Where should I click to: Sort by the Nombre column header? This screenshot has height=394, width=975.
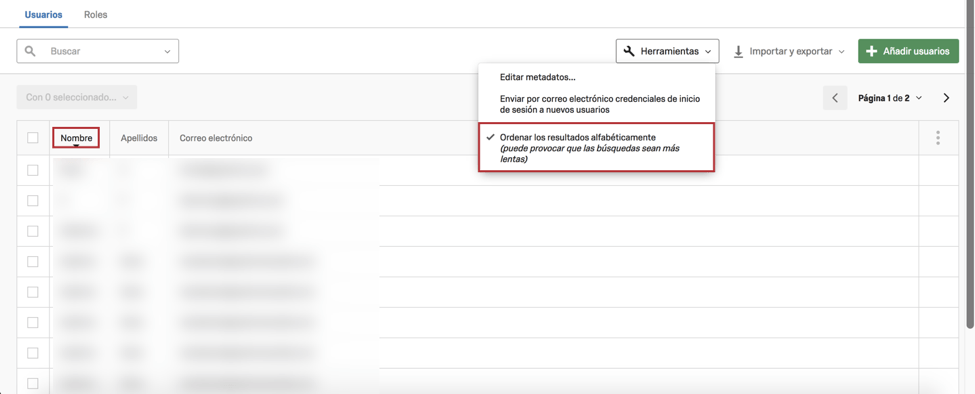(x=76, y=138)
